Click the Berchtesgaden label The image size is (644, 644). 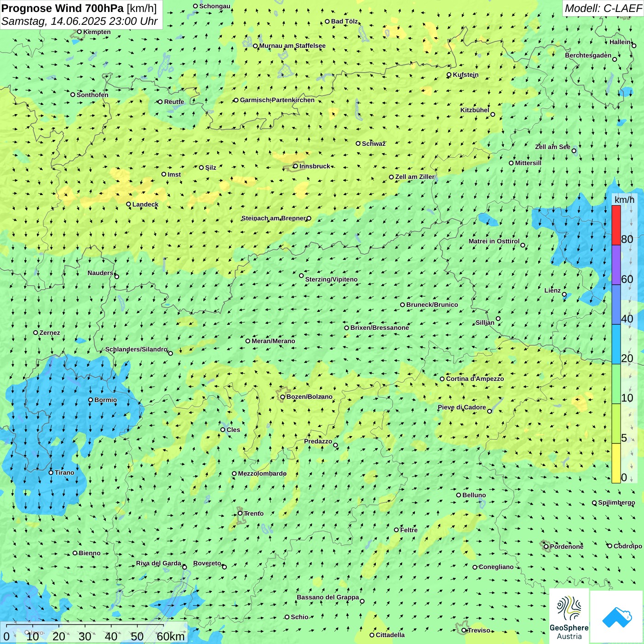(x=588, y=55)
